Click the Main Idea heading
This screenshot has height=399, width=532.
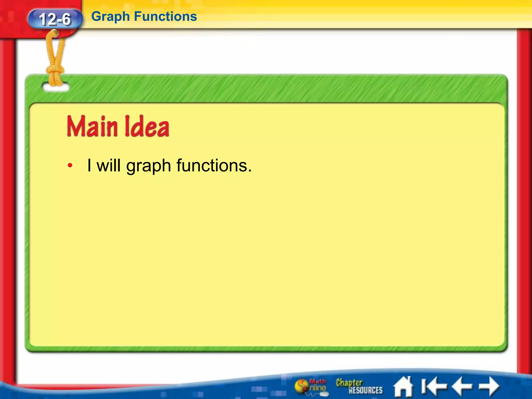click(118, 126)
